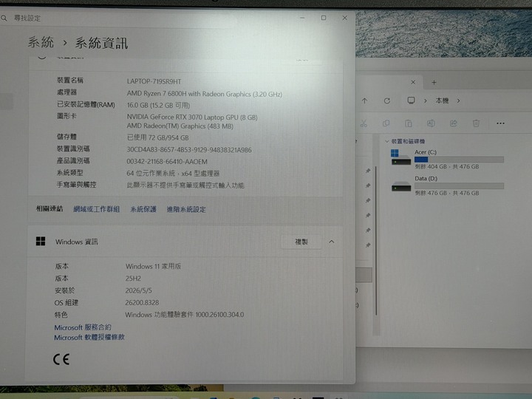Click 系統 in the Settings breadcrumb
Image resolution: width=532 pixels, height=399 pixels.
click(41, 42)
